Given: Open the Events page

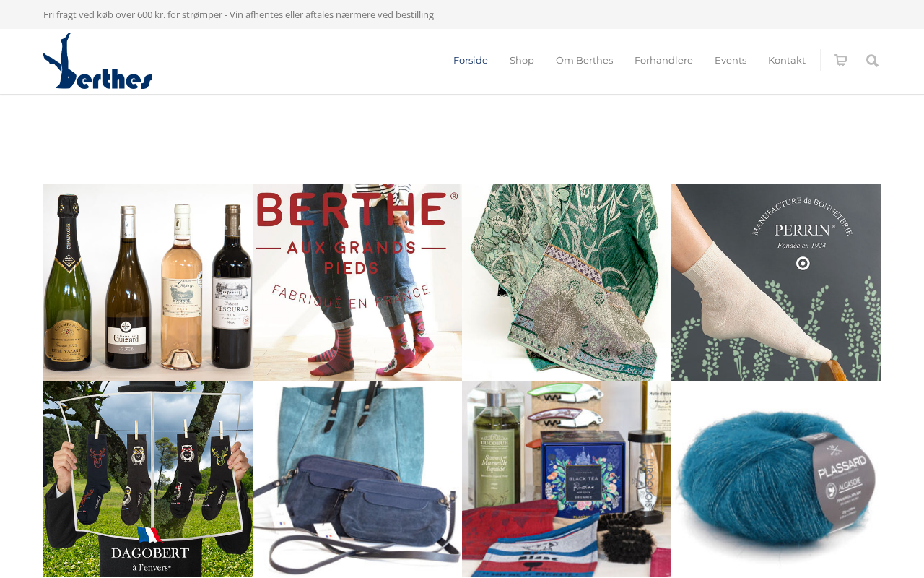Looking at the screenshot, I should 731,61.
